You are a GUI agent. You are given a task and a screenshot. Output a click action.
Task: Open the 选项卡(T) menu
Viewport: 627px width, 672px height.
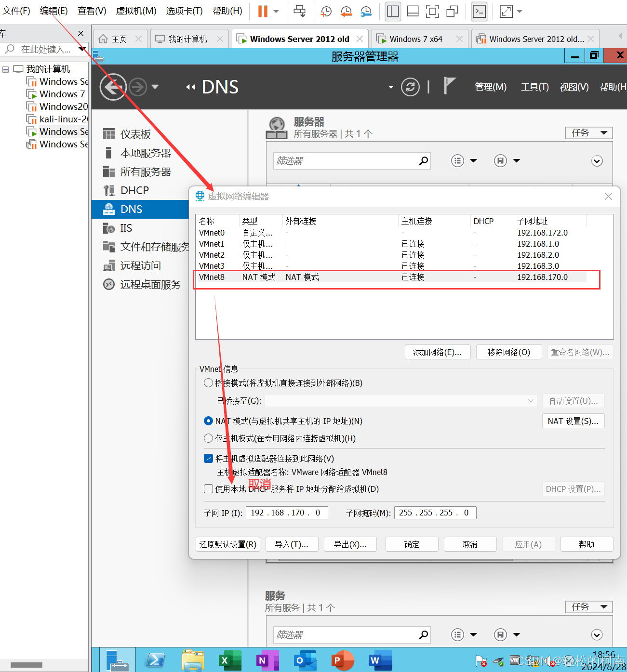[x=184, y=11]
